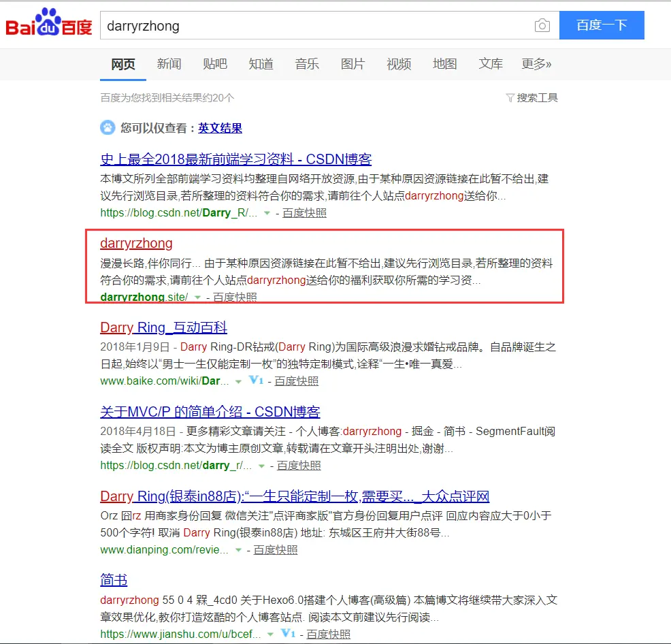Switch to the 新闻 tab
671x644 pixels.
coord(169,64)
